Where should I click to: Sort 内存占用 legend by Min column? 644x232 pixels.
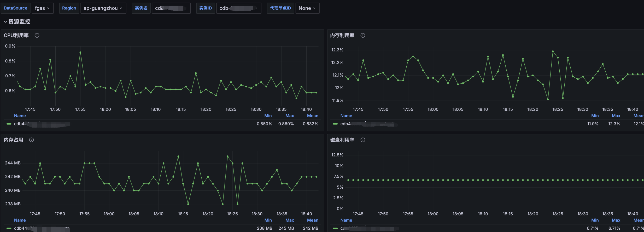(268, 220)
